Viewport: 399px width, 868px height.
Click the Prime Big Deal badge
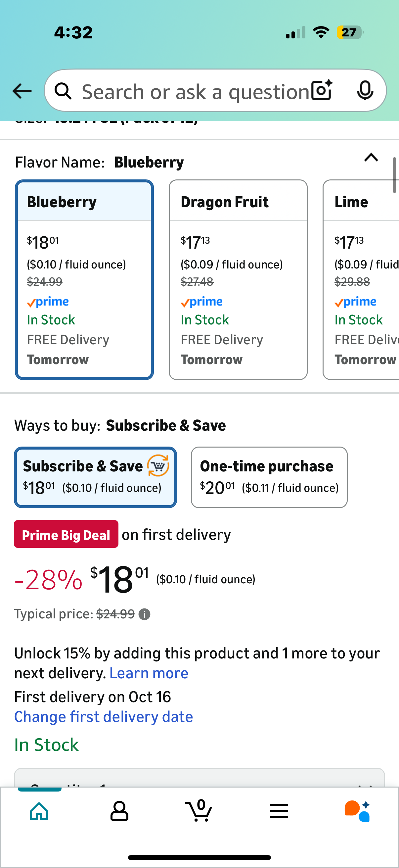tap(66, 535)
